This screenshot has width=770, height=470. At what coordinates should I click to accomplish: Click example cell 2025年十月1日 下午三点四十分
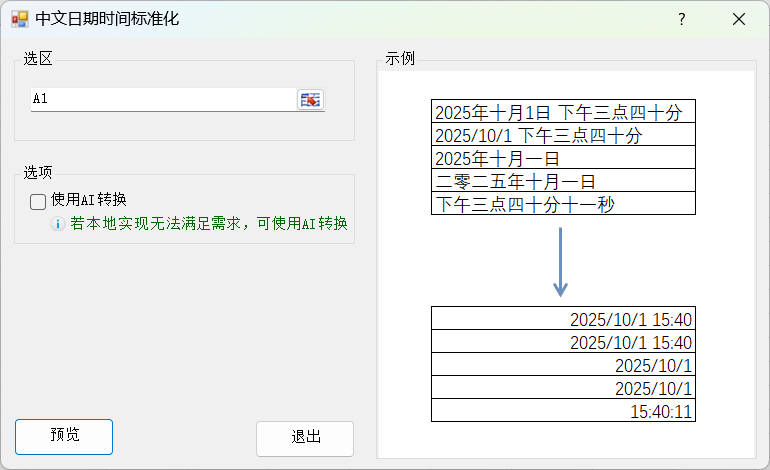tap(562, 112)
